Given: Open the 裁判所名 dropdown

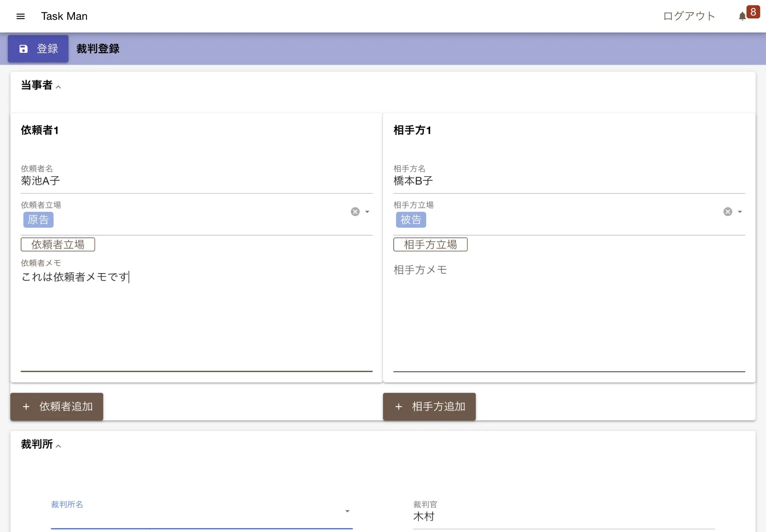Looking at the screenshot, I should coord(347,511).
